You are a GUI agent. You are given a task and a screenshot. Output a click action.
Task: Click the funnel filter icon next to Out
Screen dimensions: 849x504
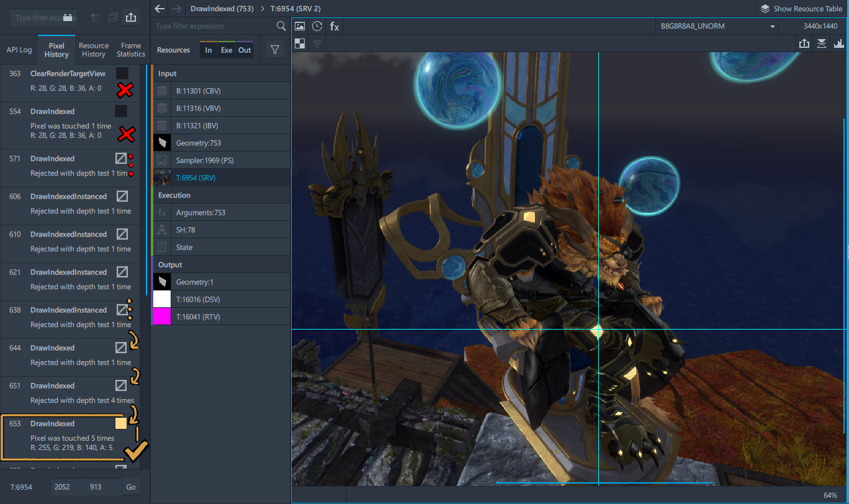(x=275, y=50)
